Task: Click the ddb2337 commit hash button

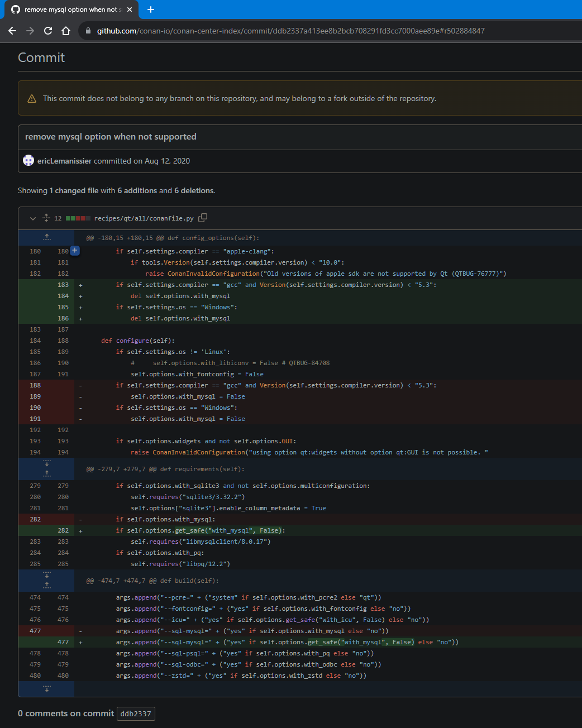Action: tap(136, 713)
